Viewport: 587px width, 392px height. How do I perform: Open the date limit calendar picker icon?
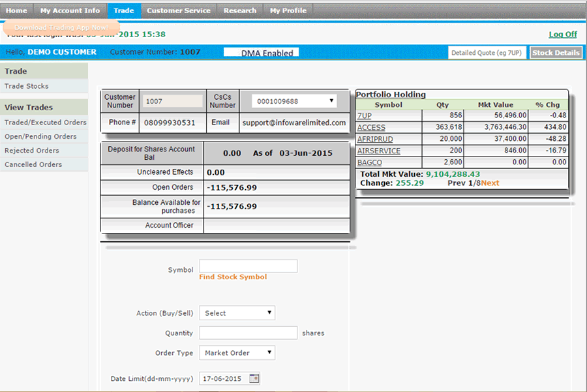pyautogui.click(x=254, y=378)
